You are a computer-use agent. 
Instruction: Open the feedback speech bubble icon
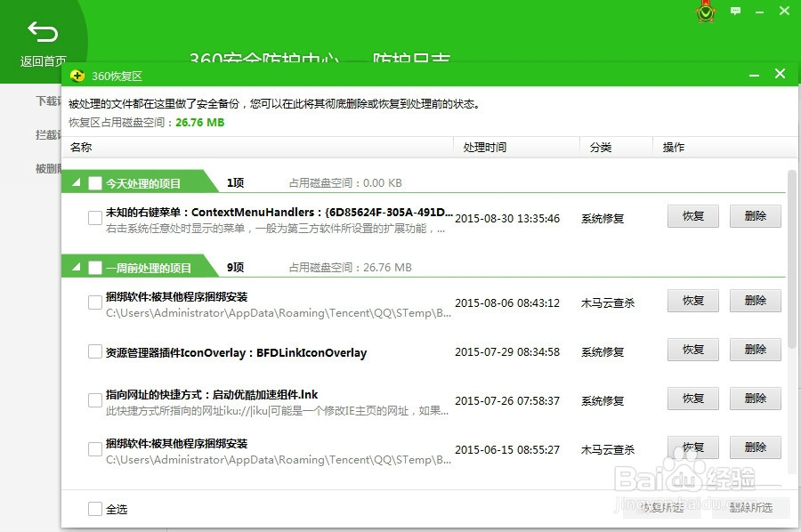(735, 11)
